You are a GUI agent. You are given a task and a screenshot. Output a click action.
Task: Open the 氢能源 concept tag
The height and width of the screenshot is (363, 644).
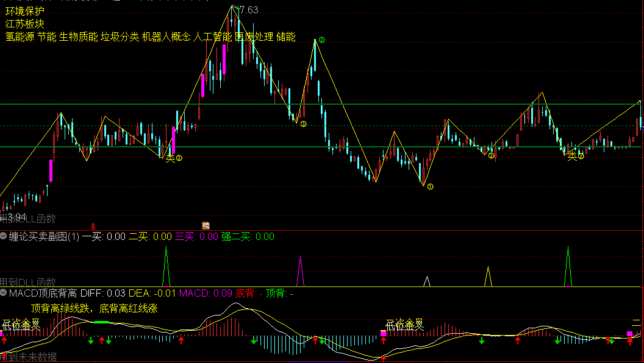point(20,37)
